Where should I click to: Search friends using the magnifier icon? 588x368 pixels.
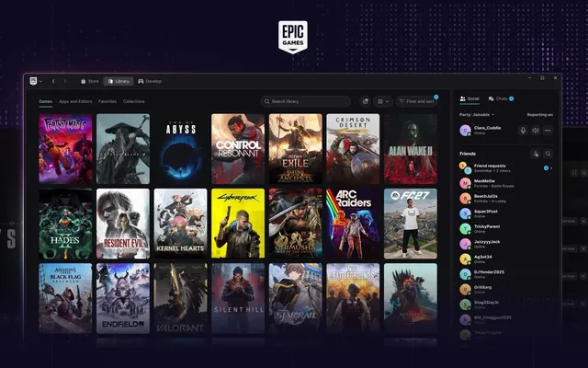point(548,154)
